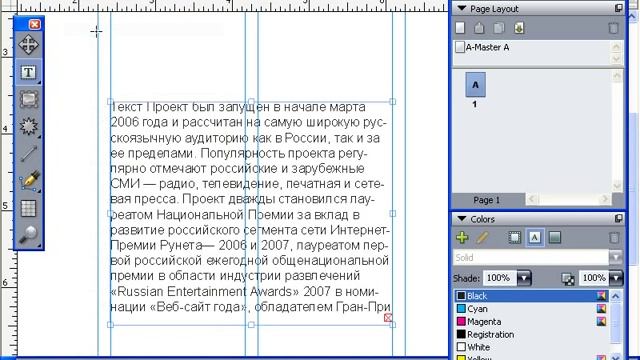This screenshot has width=640, height=360.
Task: Collapse the Colors panel
Action: (x=462, y=219)
